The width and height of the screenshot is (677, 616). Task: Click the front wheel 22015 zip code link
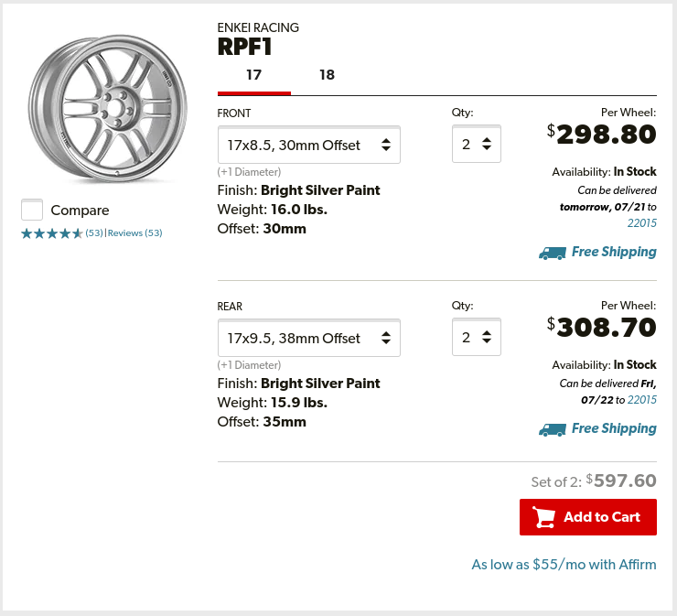[641, 223]
